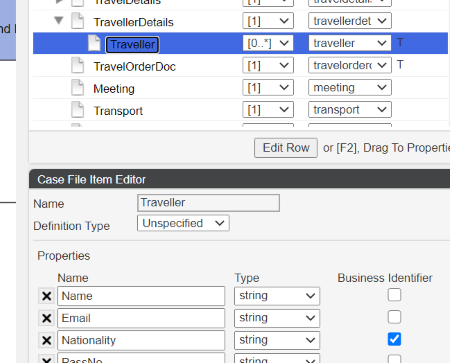Select the TravelOrderDoc tree row

point(240,66)
